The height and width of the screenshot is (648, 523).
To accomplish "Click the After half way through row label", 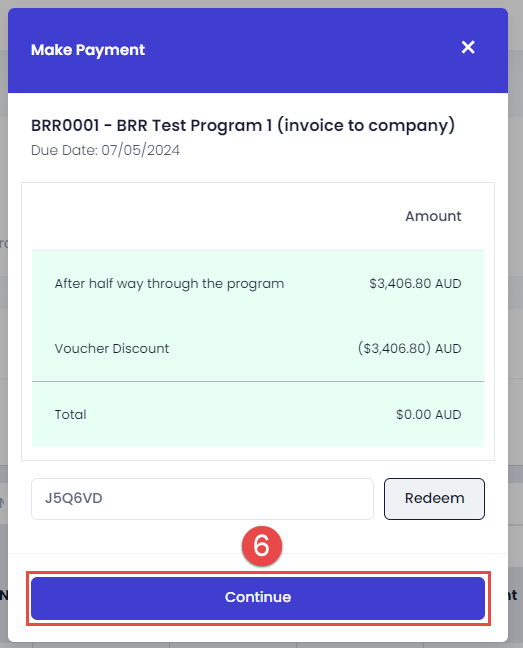I will tap(169, 284).
